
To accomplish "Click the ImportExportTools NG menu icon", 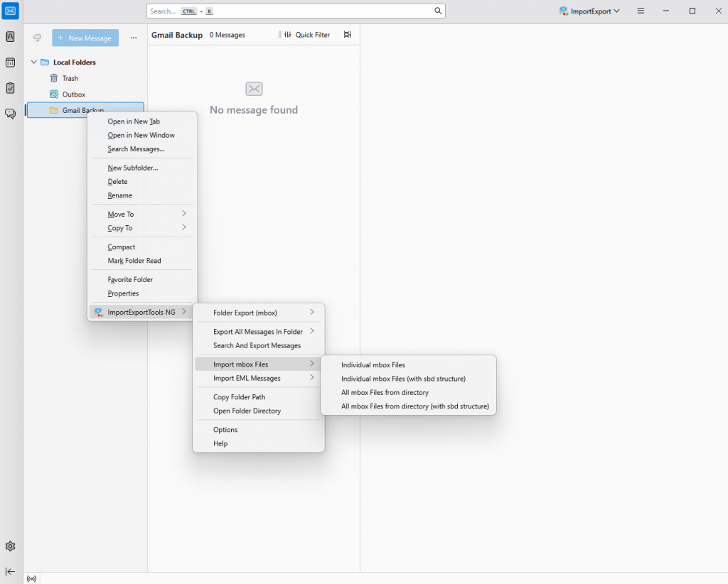I will point(98,312).
